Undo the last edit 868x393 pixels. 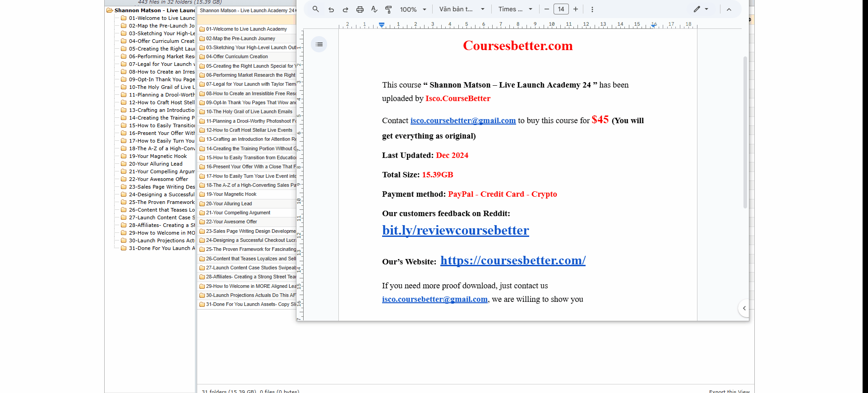[331, 9]
